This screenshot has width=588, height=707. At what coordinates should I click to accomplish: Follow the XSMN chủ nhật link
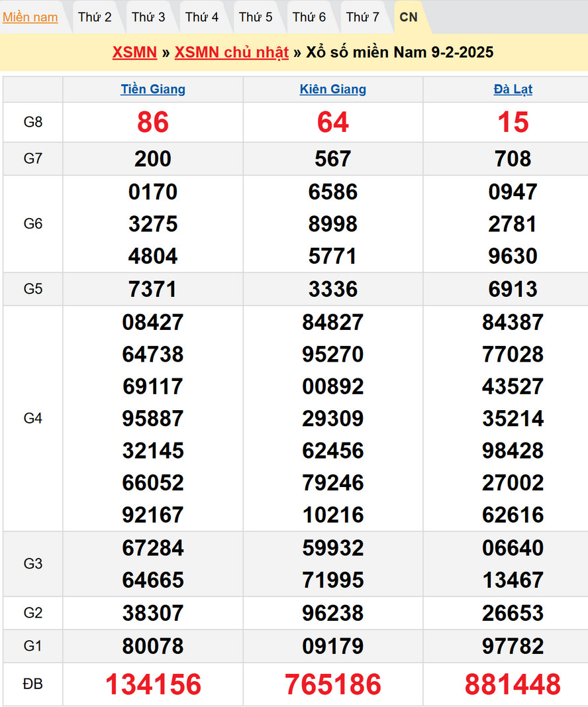tap(231, 52)
